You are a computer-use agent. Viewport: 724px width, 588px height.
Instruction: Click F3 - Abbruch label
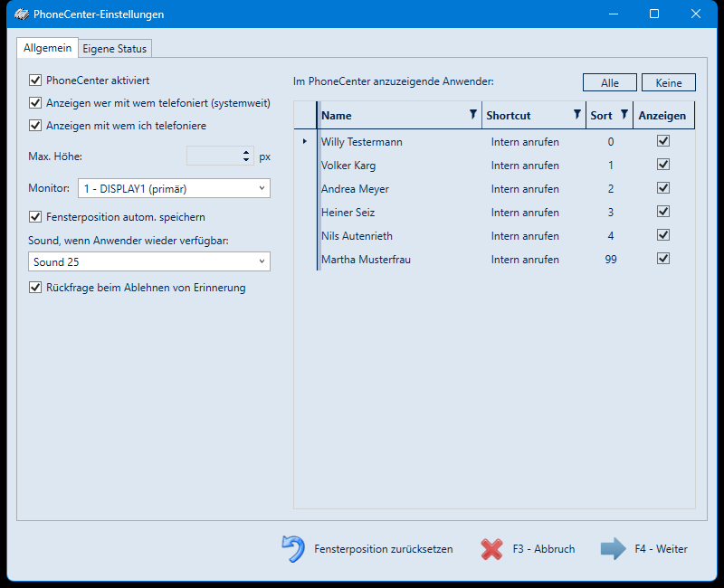tap(544, 549)
